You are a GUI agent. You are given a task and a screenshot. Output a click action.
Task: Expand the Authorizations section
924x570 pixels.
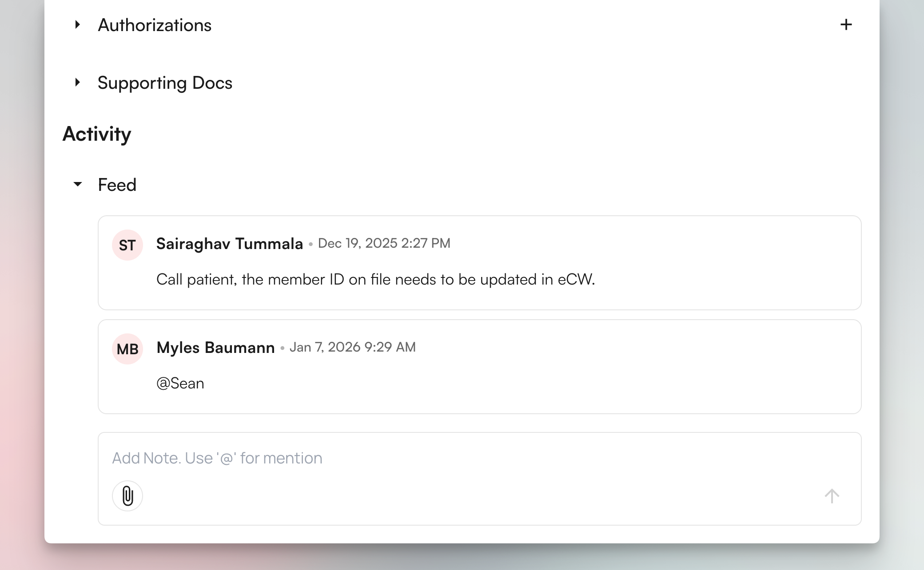coord(77,24)
